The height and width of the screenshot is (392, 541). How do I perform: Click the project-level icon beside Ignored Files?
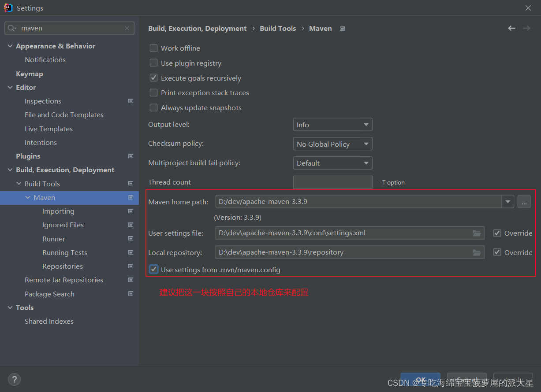pos(131,225)
